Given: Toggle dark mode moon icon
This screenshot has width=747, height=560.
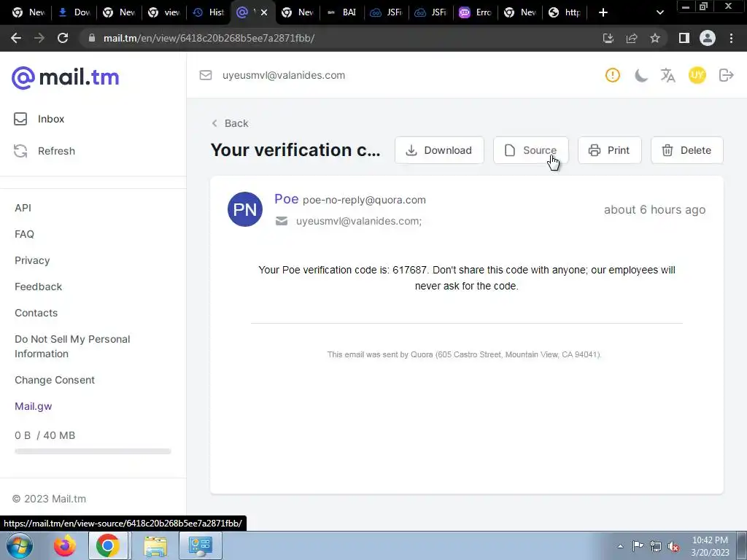Looking at the screenshot, I should click(640, 75).
